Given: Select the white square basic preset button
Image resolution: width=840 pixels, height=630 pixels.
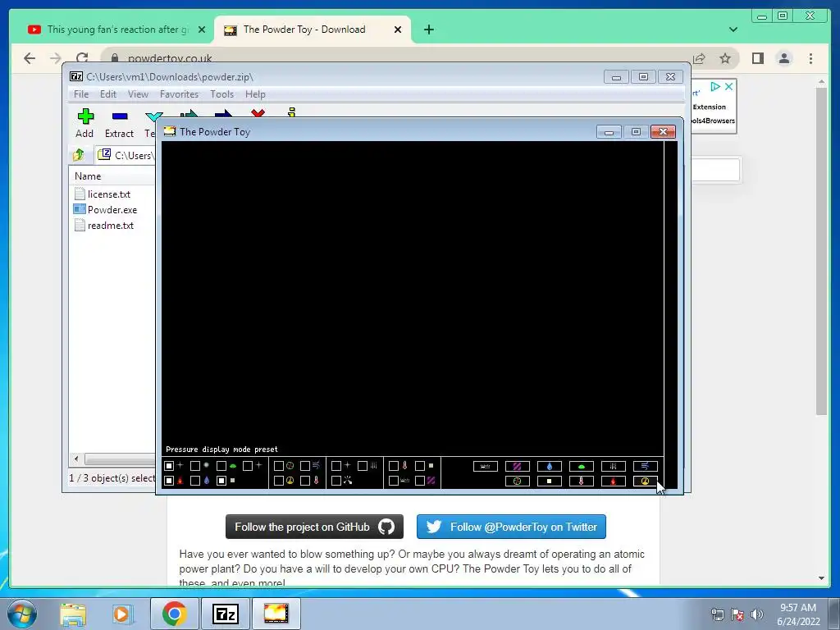Looking at the screenshot, I should (x=549, y=481).
